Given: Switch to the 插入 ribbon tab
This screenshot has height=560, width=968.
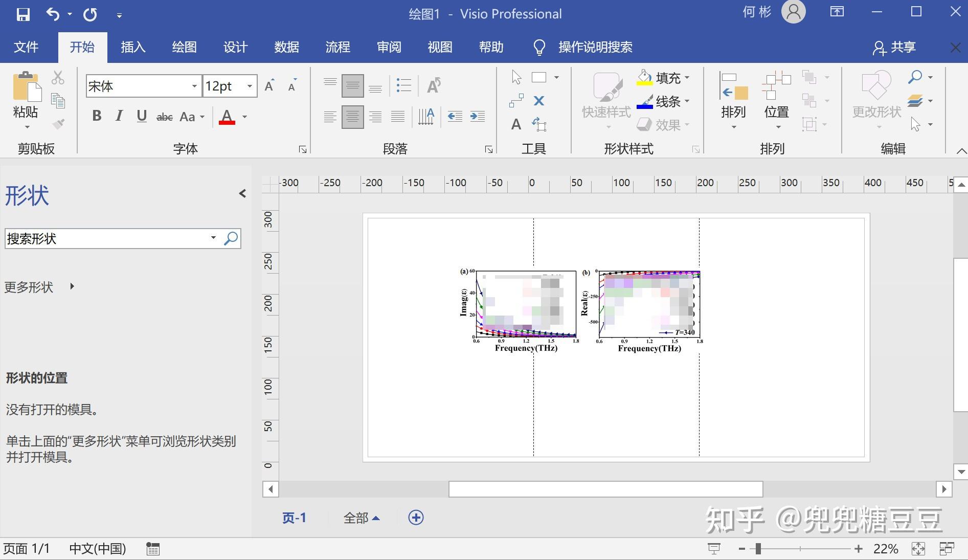Looking at the screenshot, I should (x=132, y=47).
